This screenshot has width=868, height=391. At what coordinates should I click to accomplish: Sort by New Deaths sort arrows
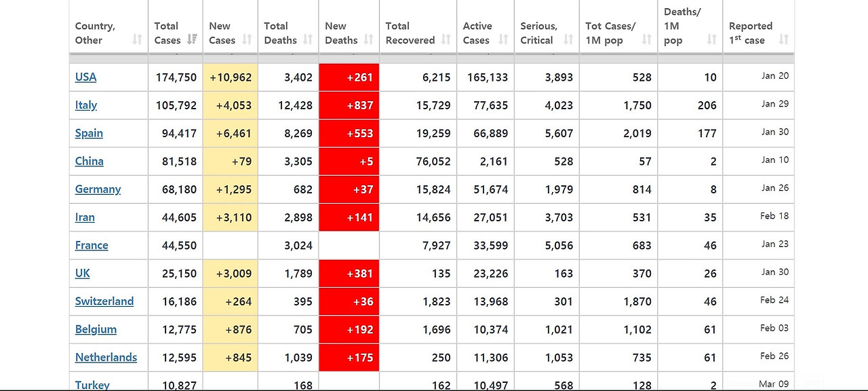[368, 39]
